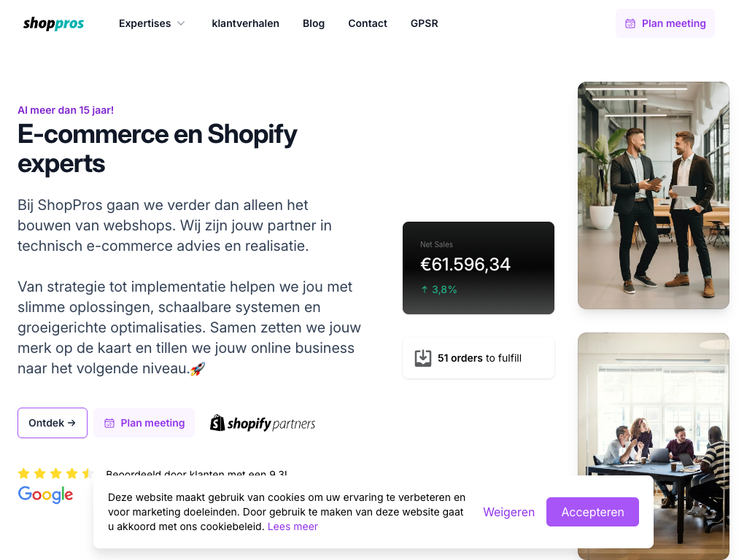747x560 pixels.
Task: Click the calendar icon in the hero Plan meeting button
Action: pyautogui.click(x=109, y=423)
